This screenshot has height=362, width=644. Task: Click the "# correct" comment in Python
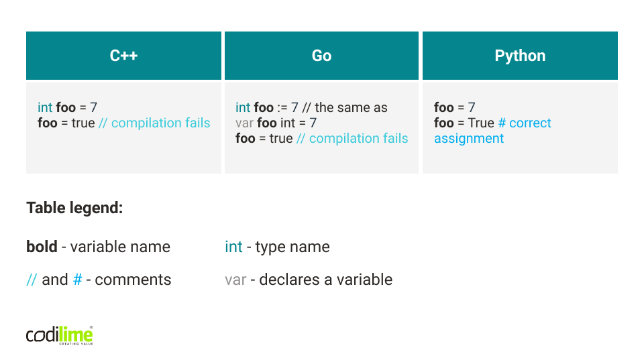pos(524,123)
